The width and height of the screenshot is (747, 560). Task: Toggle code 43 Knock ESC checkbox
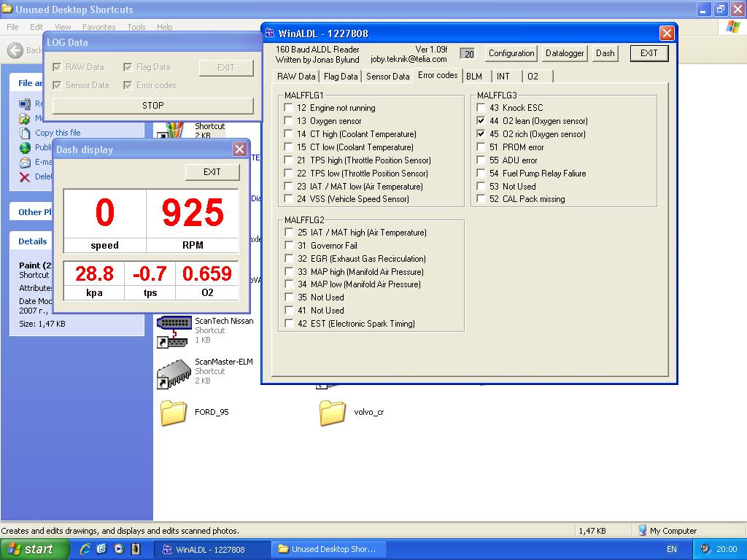[x=481, y=108]
